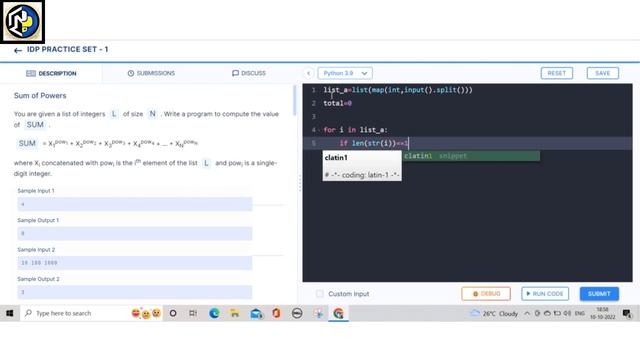Go back using the arrow beside IDP PRACTICE SET
This screenshot has width=640, height=360.
pyautogui.click(x=18, y=50)
